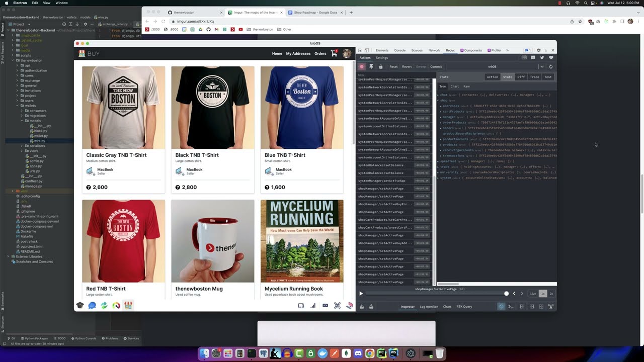644x362 pixels.
Task: Open the Components DevTools tab
Action: point(471,50)
